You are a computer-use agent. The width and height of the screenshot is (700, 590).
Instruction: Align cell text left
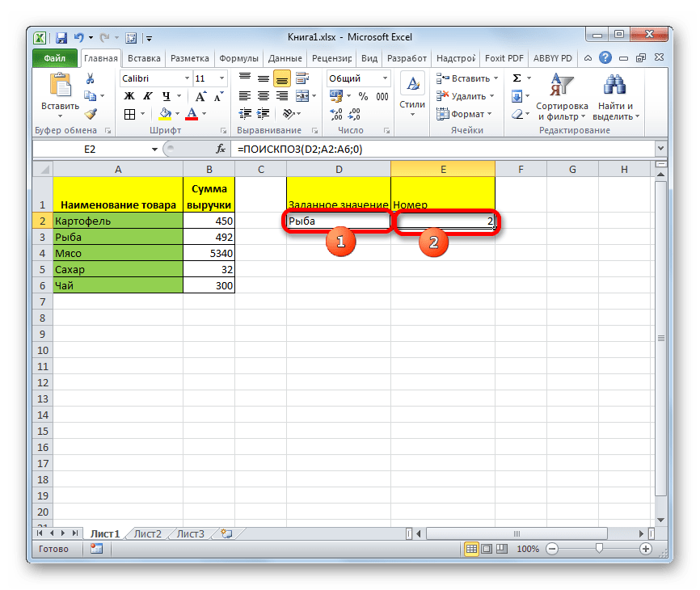click(x=245, y=96)
